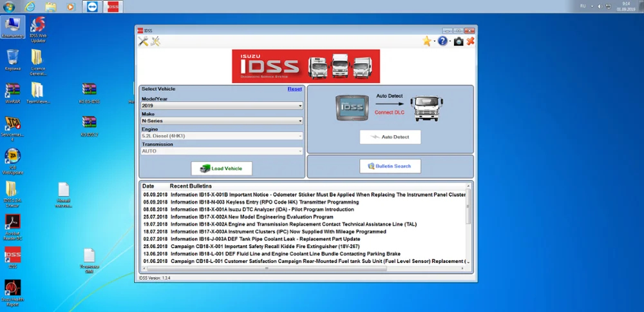Click the scroll-down arrow of bulletins list
The width and height of the screenshot is (644, 312).
pyautogui.click(x=468, y=262)
